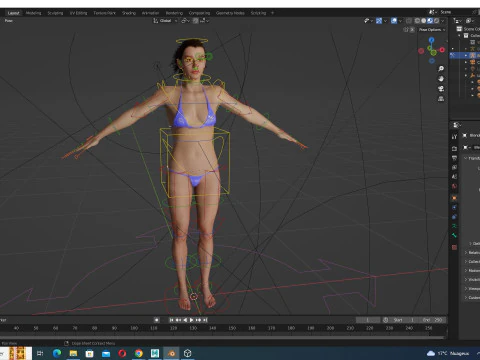Open File Explorer from taskbar
This screenshot has width=480, height=360.
[x=73, y=353]
